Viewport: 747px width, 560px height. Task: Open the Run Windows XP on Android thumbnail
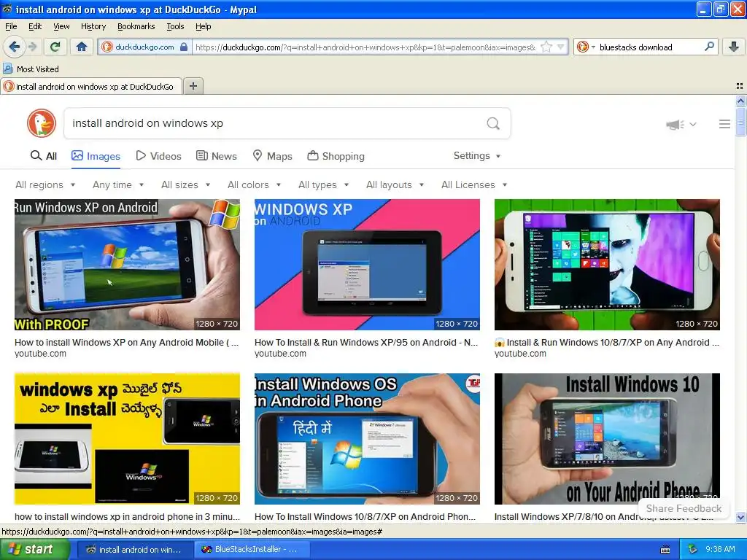tap(127, 265)
